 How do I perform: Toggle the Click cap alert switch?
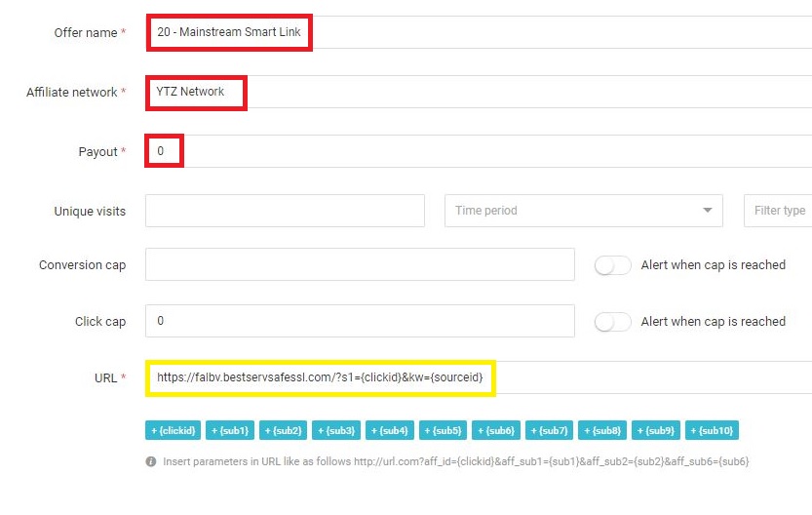[x=613, y=322]
